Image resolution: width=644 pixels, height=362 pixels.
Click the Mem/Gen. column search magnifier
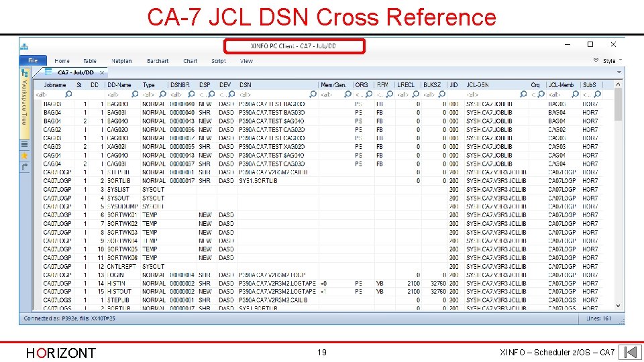point(347,95)
